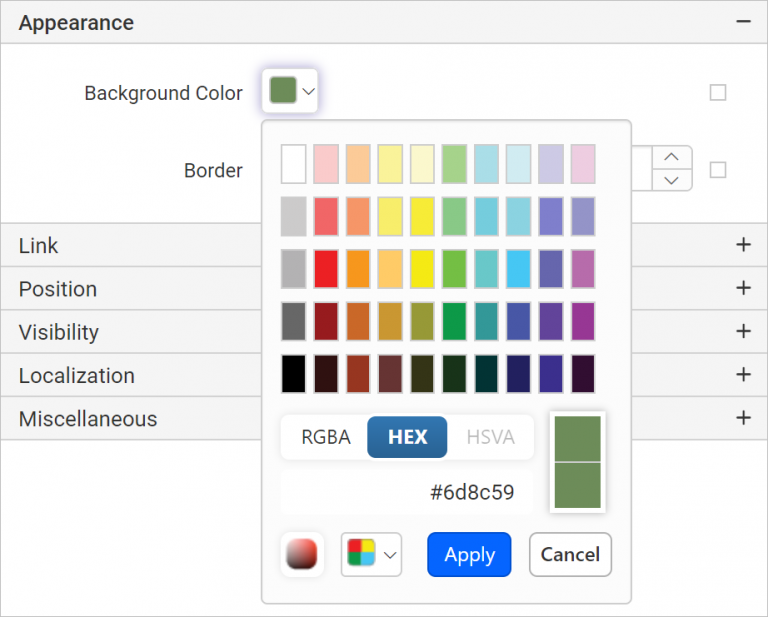Screen dimensions: 768x617
Task: Expand the Link section
Action: click(x=743, y=245)
